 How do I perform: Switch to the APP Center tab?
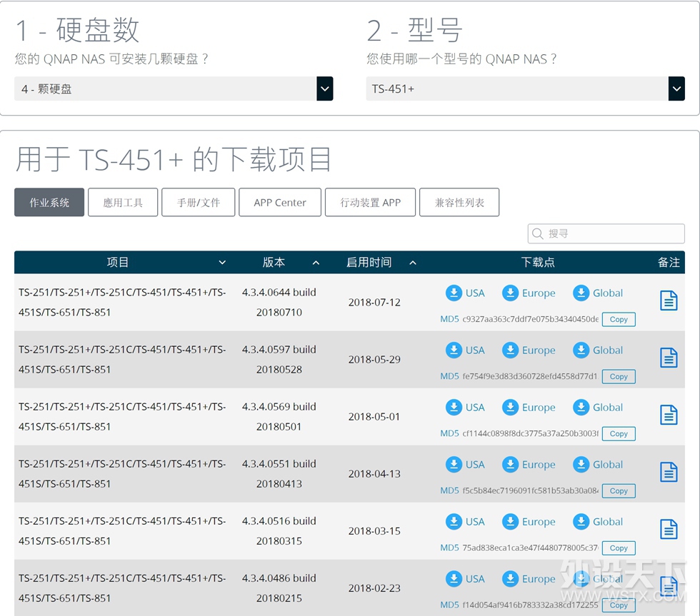coord(280,203)
